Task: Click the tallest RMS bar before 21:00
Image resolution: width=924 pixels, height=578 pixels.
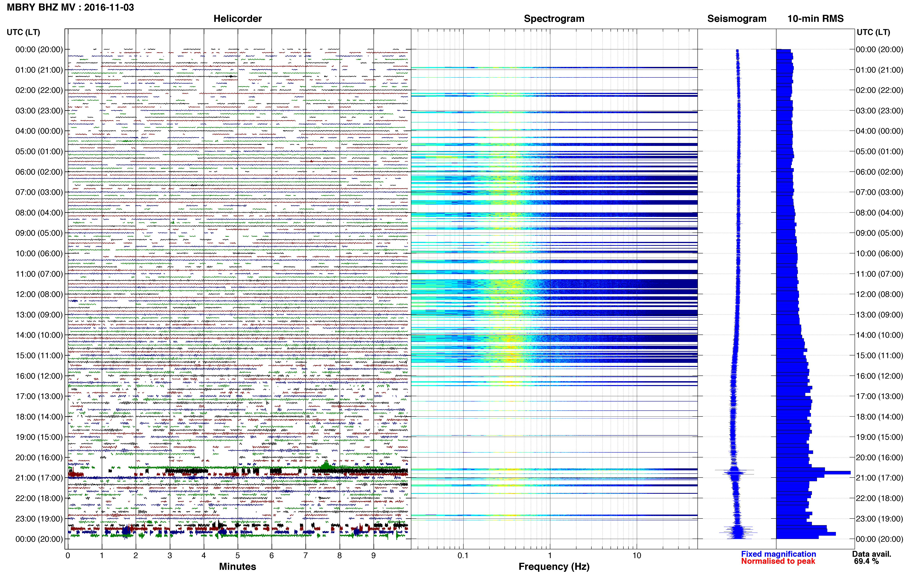Action: pos(813,473)
